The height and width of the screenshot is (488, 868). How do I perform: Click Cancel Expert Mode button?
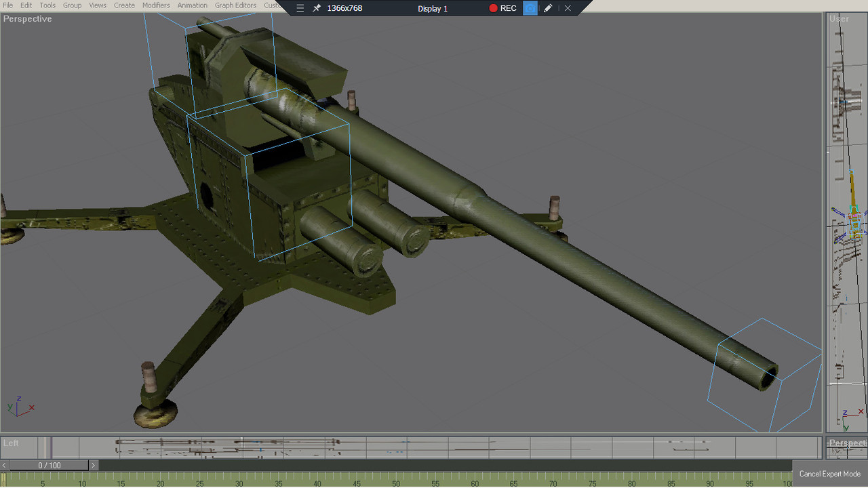pyautogui.click(x=829, y=474)
